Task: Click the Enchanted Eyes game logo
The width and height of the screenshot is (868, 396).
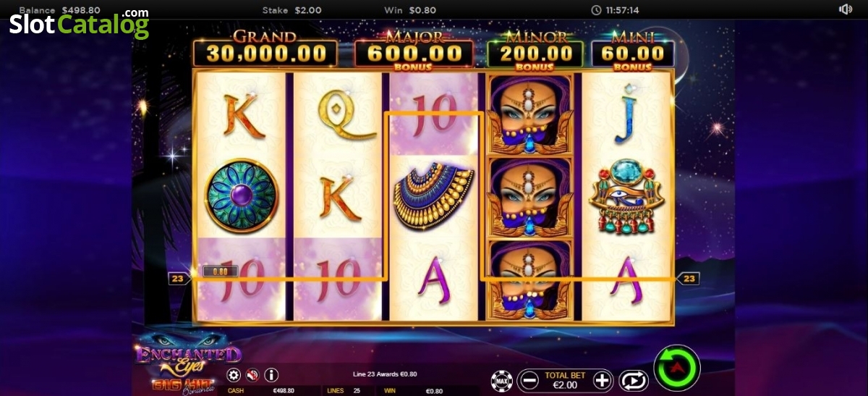Action: click(187, 352)
